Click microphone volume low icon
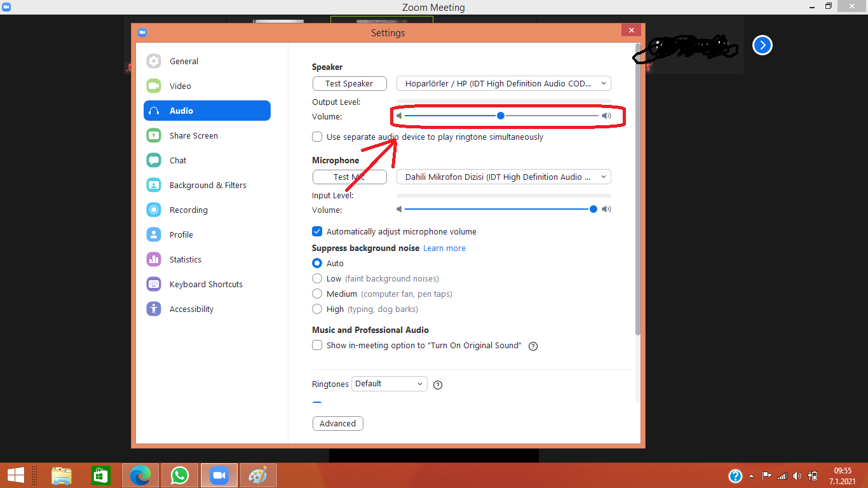 [x=399, y=209]
